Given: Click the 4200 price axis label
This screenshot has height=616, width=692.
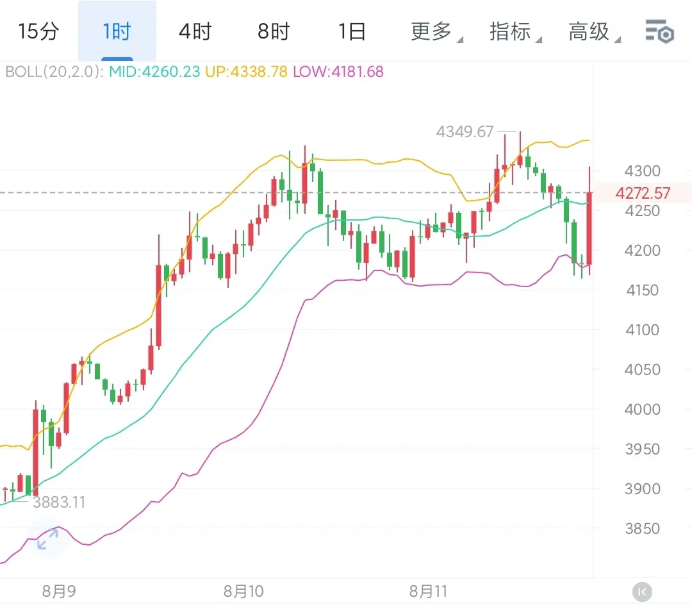Looking at the screenshot, I should (x=642, y=251).
